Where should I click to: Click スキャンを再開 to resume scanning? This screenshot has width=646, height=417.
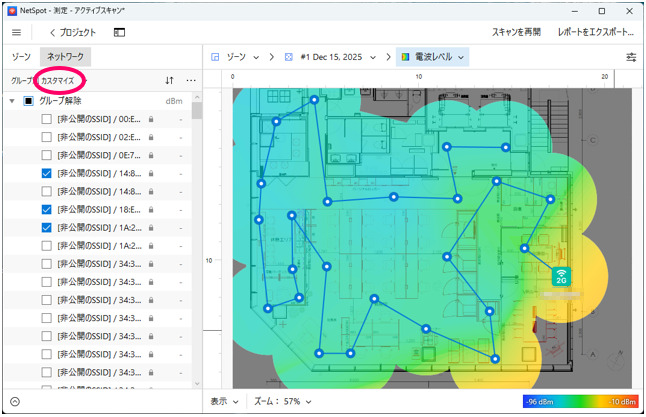516,32
